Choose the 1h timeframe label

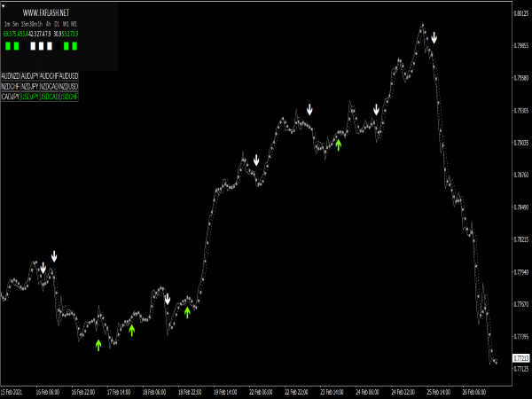coord(41,24)
